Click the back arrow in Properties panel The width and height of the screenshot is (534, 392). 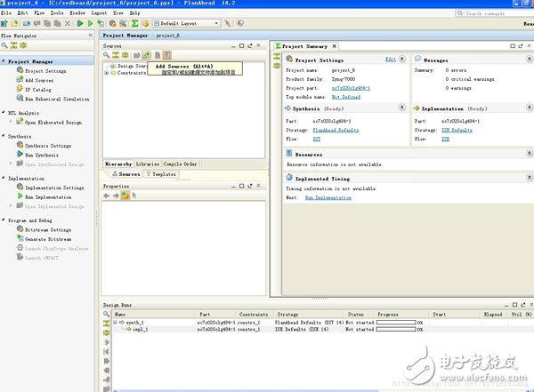pos(106,196)
